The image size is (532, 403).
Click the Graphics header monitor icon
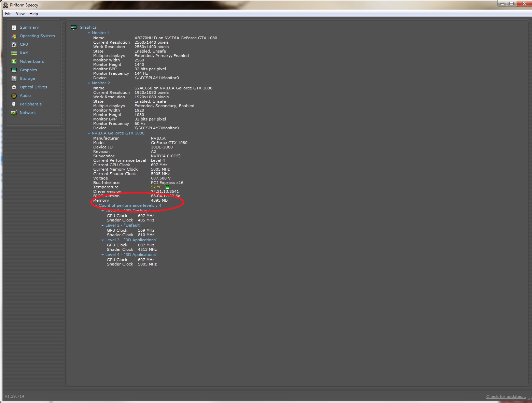coord(74,27)
